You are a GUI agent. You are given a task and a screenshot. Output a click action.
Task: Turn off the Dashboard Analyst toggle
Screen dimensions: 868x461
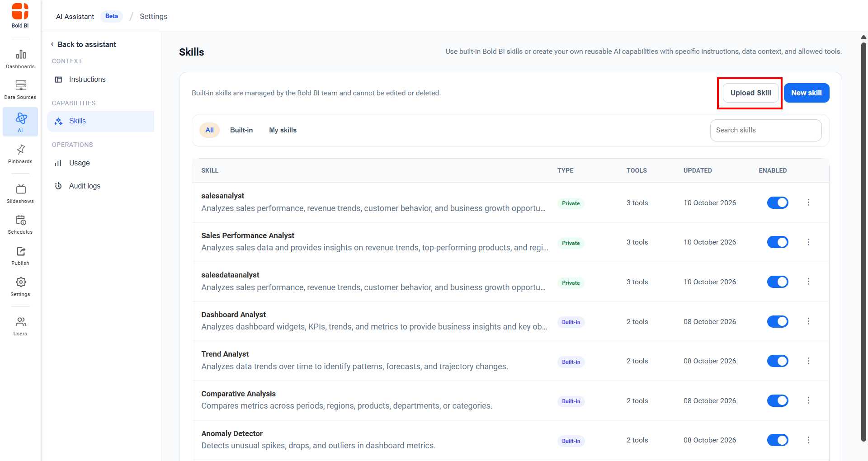click(x=778, y=322)
